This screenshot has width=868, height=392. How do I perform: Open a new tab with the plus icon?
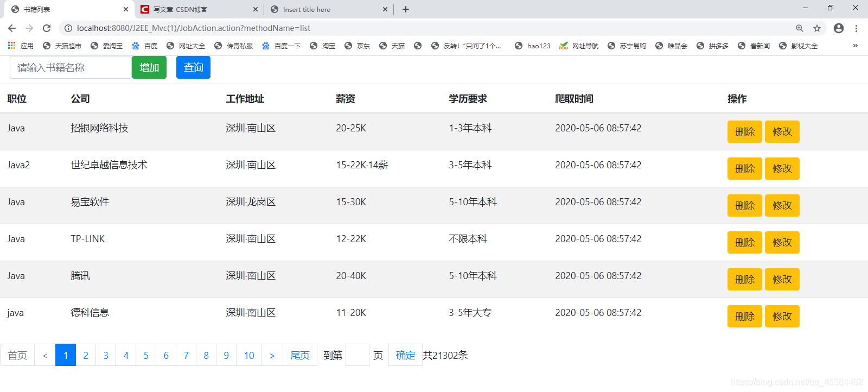tap(406, 9)
